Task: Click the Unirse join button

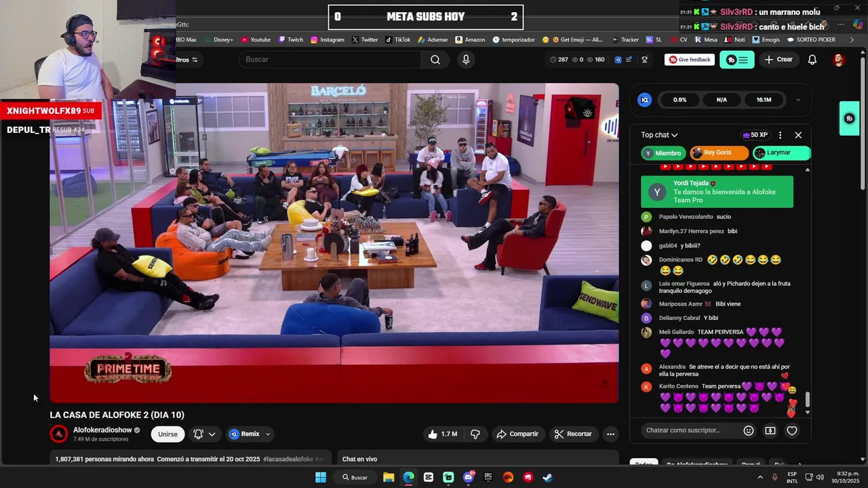Action: (x=167, y=434)
